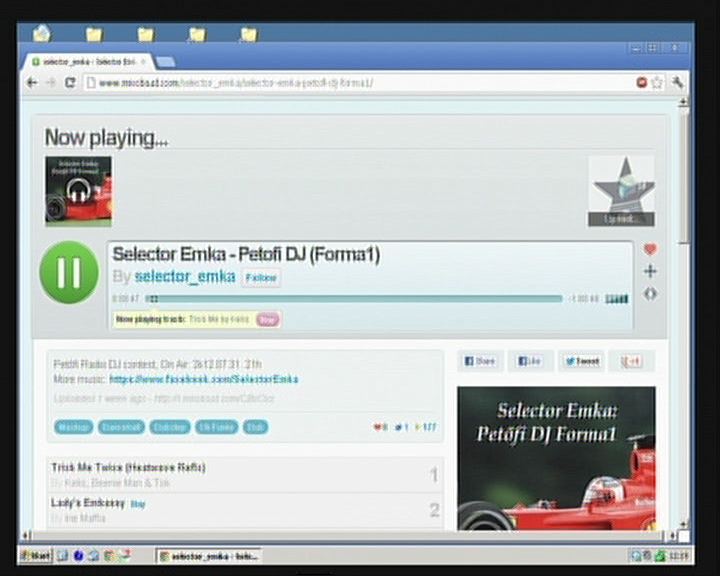The width and height of the screenshot is (720, 576).
Task: Click the scrollbar down arrow
Action: pos(684,524)
